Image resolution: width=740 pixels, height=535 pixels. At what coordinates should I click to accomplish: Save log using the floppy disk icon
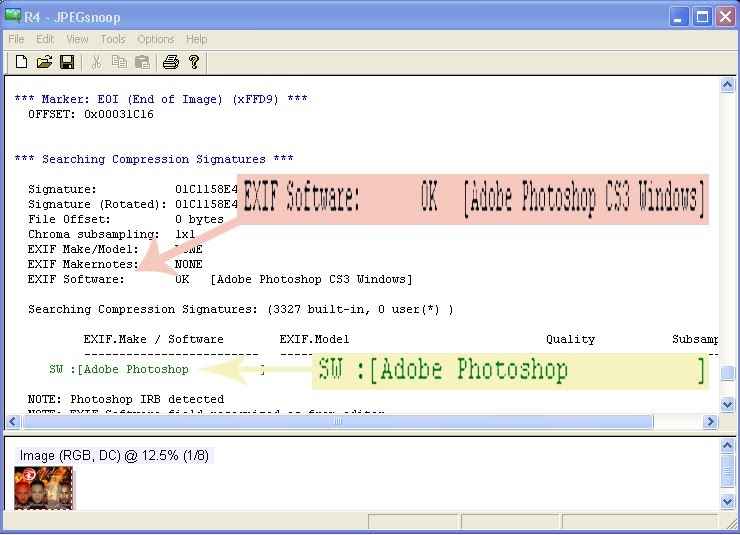coord(67,62)
